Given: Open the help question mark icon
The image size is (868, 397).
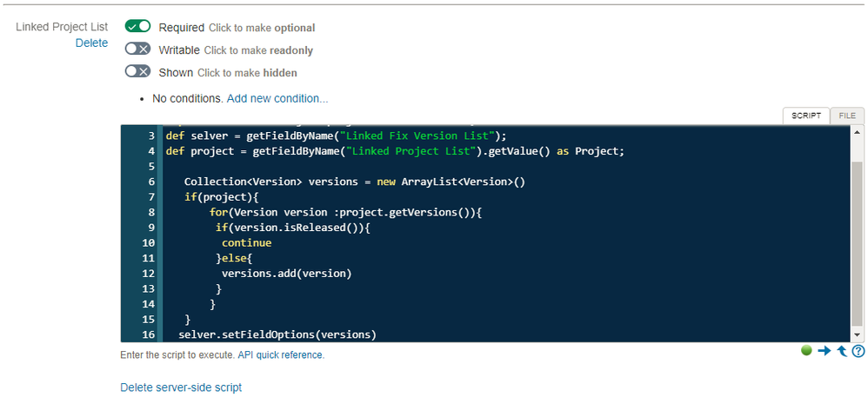Looking at the screenshot, I should tap(858, 351).
